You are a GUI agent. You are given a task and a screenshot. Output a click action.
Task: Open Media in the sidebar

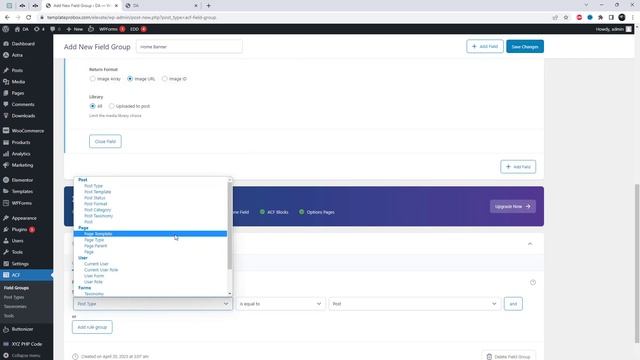point(18,82)
